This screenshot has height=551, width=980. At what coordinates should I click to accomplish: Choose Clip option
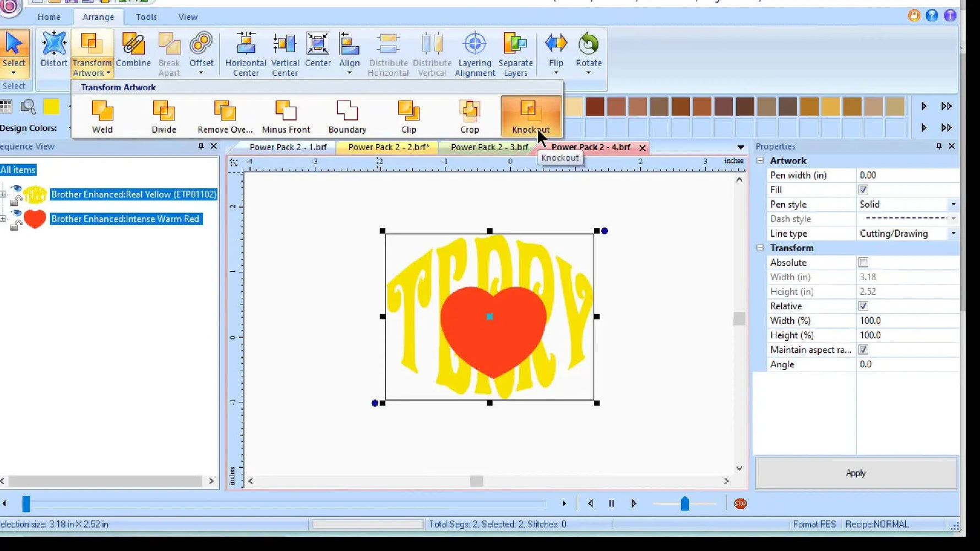click(409, 117)
